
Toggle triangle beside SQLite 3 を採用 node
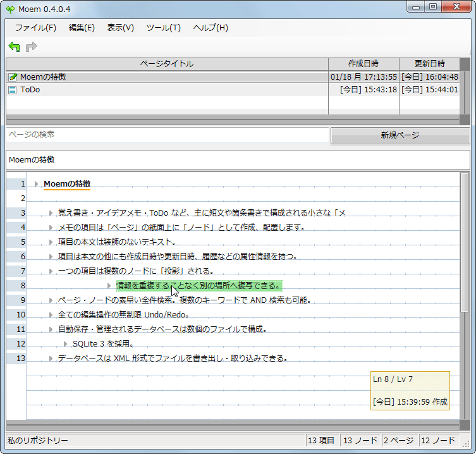(x=65, y=344)
